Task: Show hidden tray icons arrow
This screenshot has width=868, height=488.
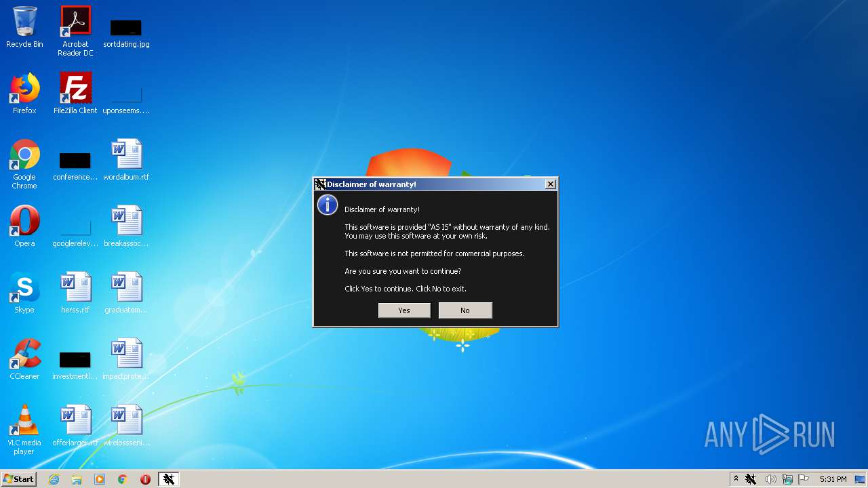Action: tap(736, 479)
